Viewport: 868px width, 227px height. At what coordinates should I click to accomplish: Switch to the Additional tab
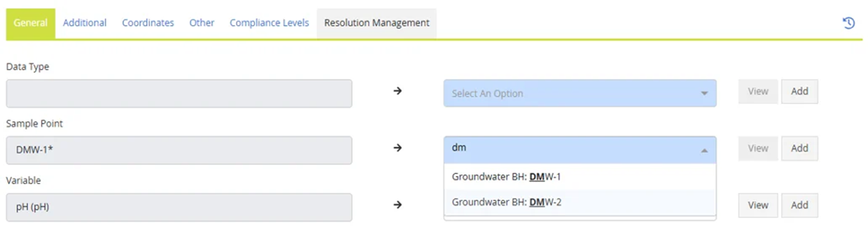point(85,23)
